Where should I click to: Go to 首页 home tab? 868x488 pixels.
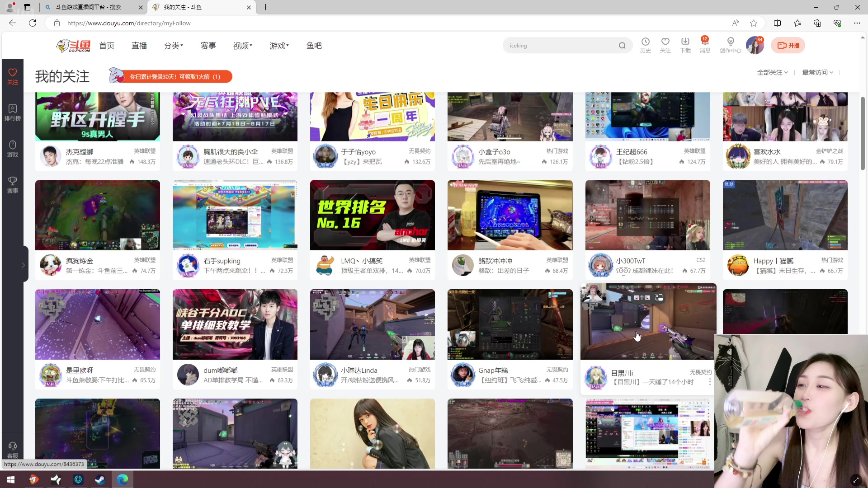tap(107, 46)
